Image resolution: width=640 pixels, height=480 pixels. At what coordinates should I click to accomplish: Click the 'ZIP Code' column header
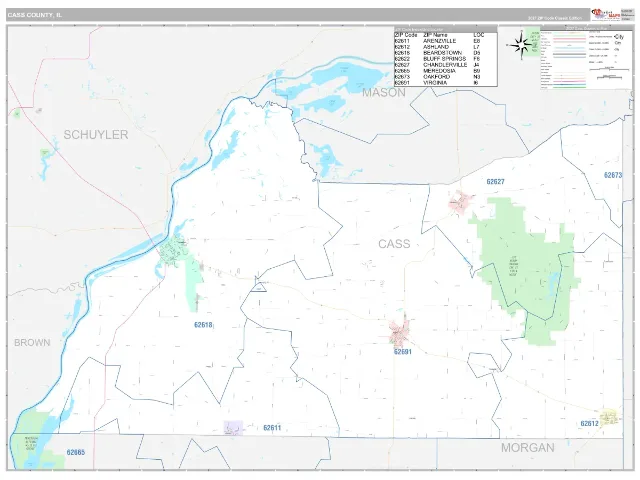[x=406, y=35]
